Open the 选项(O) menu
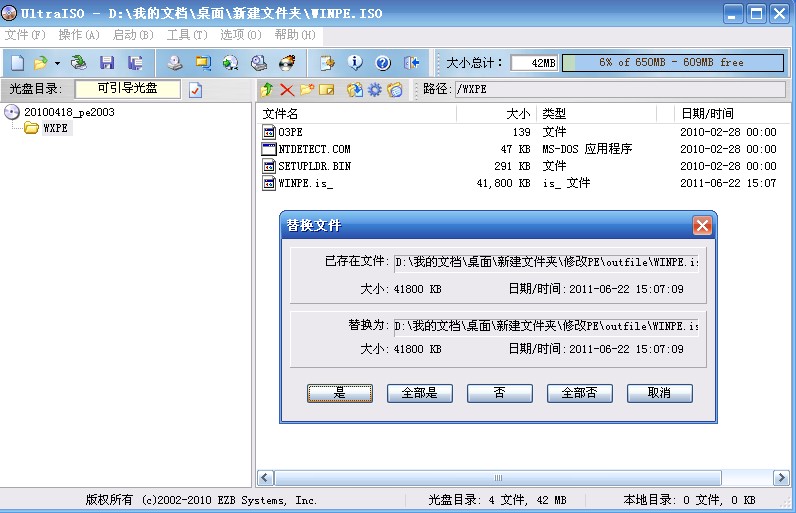Screen dimensions: 796x513 pos(241,35)
